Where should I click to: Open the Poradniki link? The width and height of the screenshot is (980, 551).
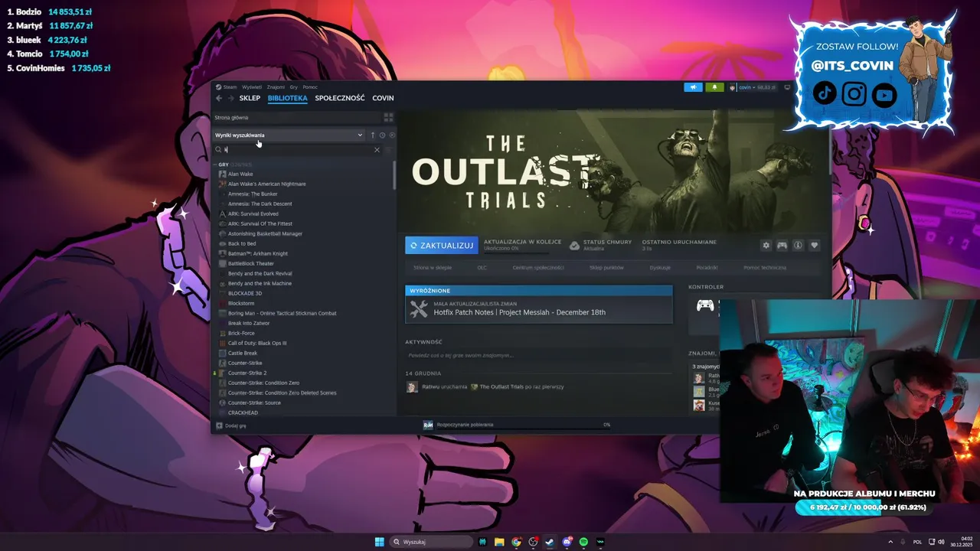[x=707, y=268]
